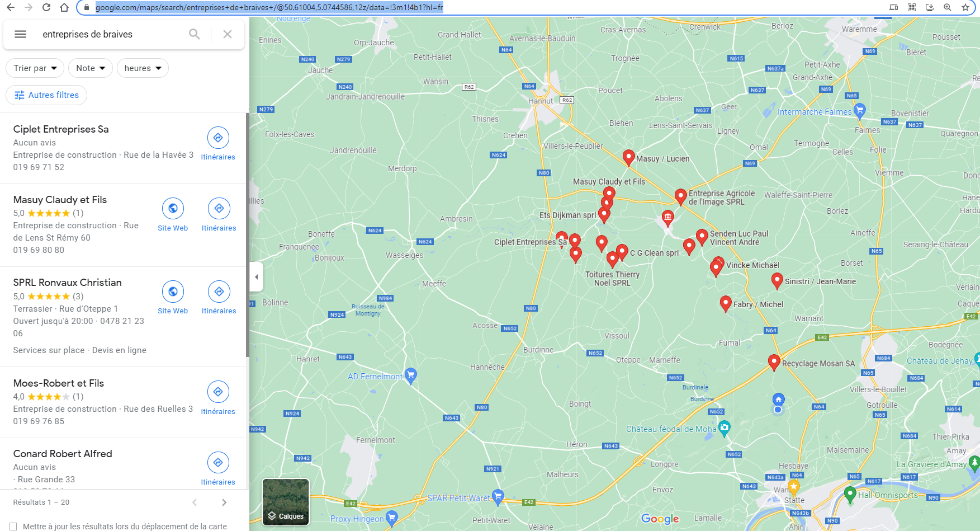The image size is (980, 531).
Task: Go to previous results page arrow
Action: (x=195, y=502)
